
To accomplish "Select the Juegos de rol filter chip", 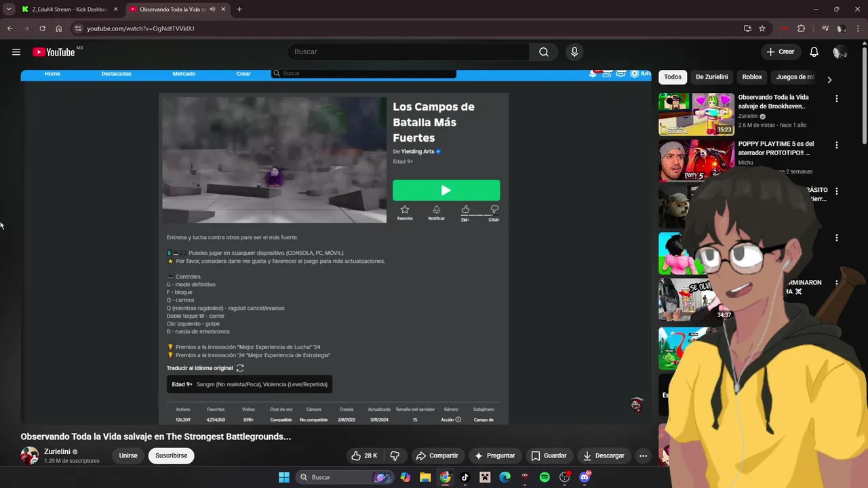I will click(795, 77).
